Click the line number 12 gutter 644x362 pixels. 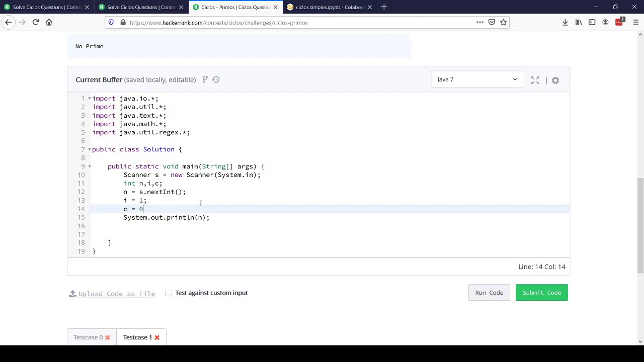[x=81, y=192]
